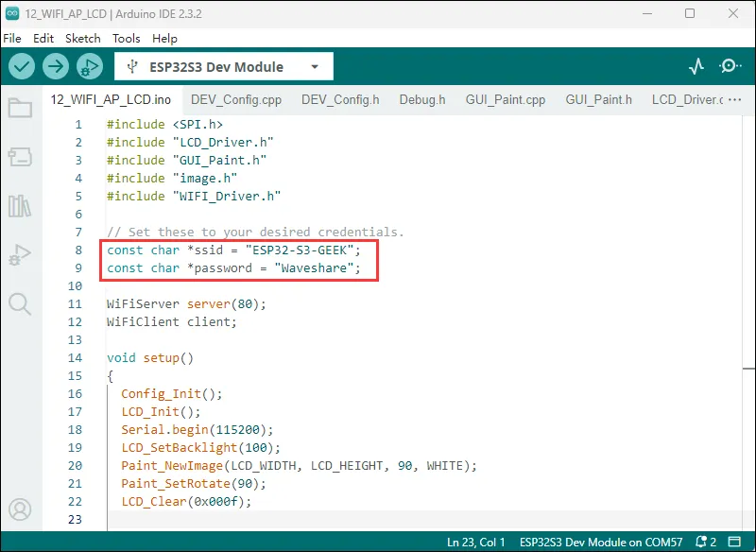Open the Serial Plotter

pyautogui.click(x=696, y=66)
